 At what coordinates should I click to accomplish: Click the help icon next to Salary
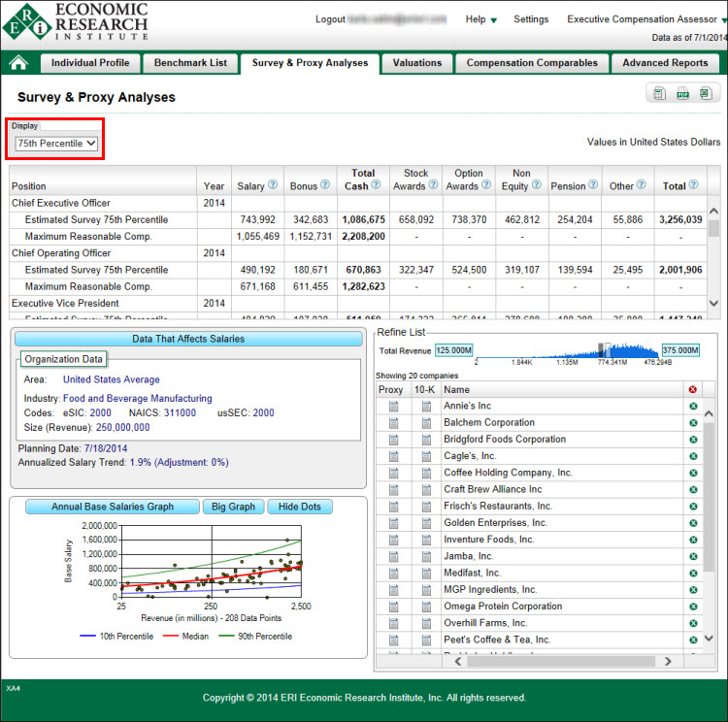(x=273, y=185)
